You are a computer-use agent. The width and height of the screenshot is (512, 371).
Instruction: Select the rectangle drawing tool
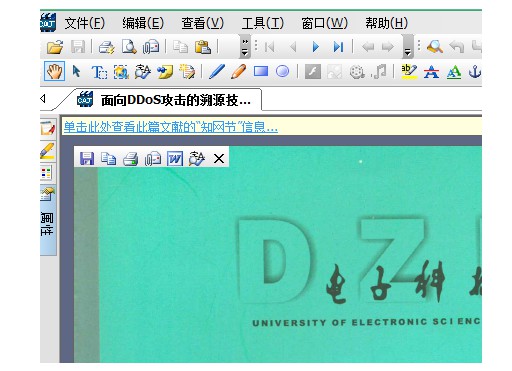click(261, 71)
